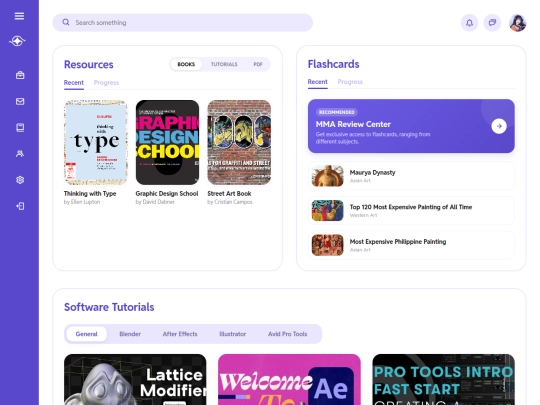Open the Street Art Book cover

239,143
